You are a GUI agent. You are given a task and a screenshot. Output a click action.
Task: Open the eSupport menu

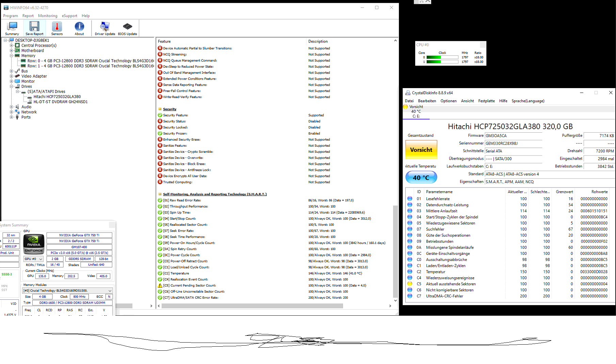coord(69,16)
